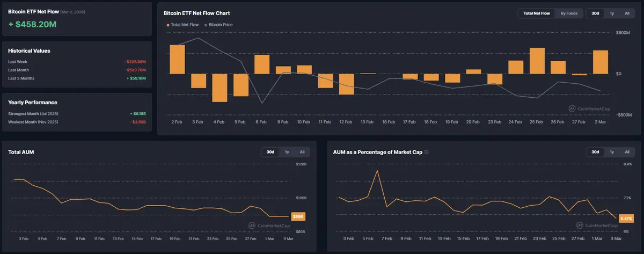The image size is (644, 254).
Task: Set AUM percentage chart to All
Action: pyautogui.click(x=627, y=152)
